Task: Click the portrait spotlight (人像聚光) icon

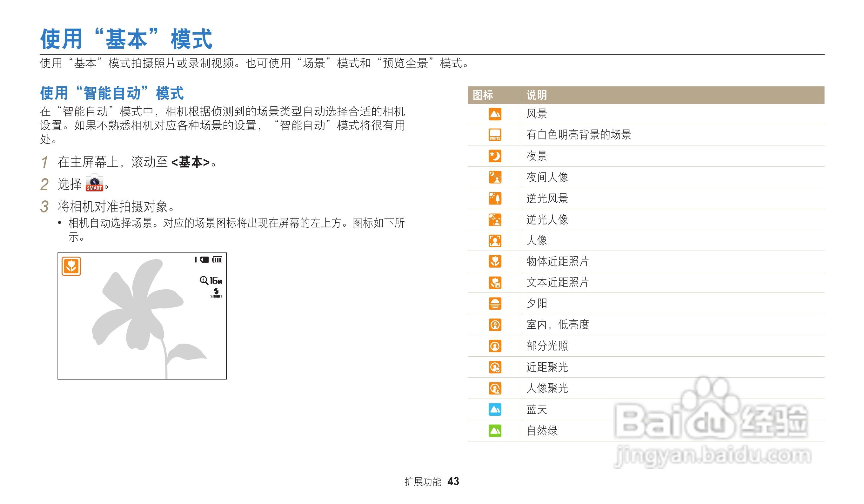Action: click(x=495, y=388)
